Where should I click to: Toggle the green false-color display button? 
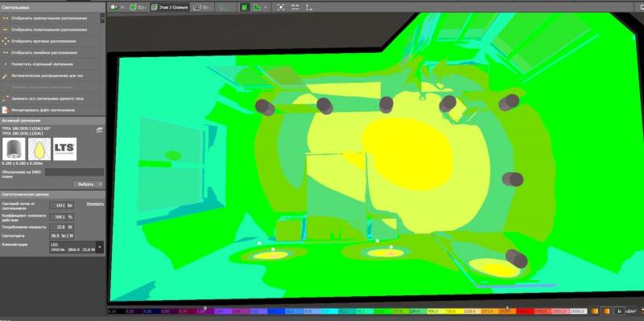point(245,7)
